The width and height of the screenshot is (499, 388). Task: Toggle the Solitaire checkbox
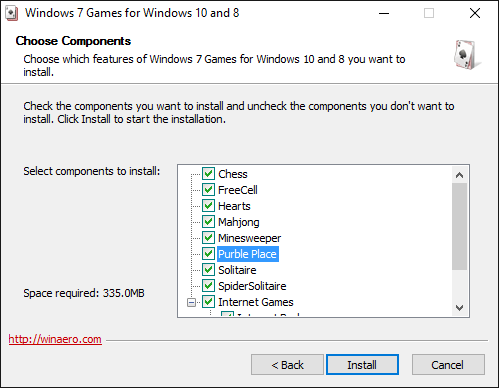pyautogui.click(x=208, y=270)
